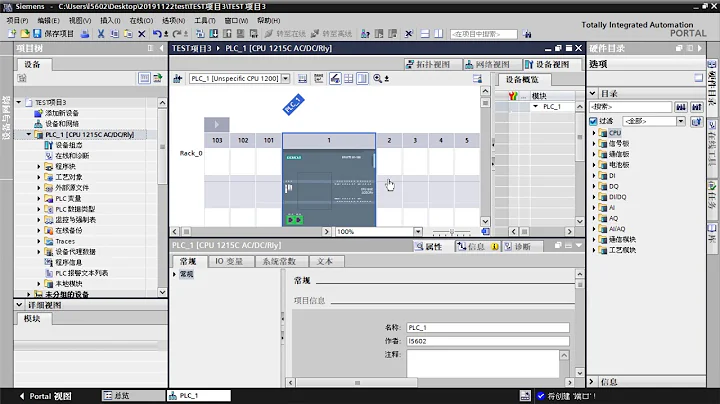720x404 pixels.
Task: Click the binoculars search icon beside project search
Action: tap(527, 34)
